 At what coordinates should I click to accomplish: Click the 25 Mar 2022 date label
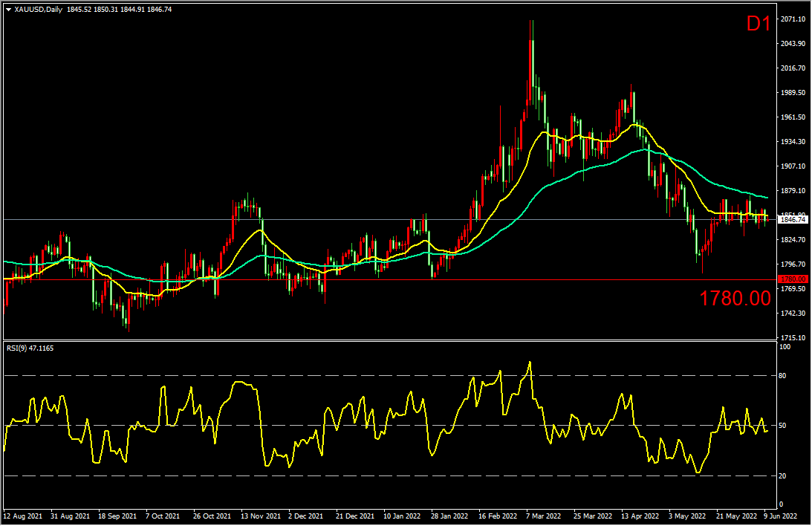(x=592, y=516)
